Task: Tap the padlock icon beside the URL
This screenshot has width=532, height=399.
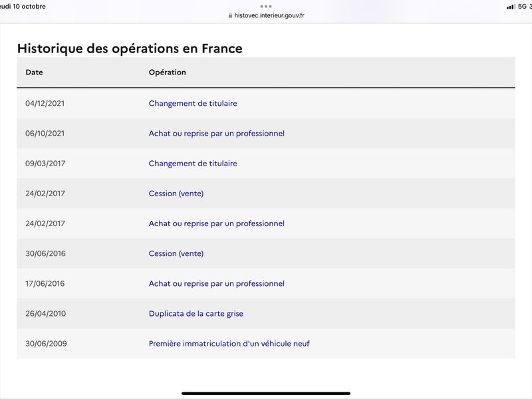Action: coord(230,15)
